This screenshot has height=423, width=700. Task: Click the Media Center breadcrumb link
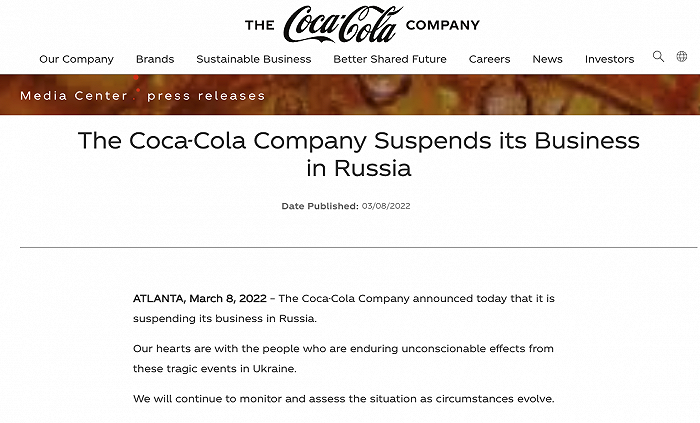click(74, 96)
